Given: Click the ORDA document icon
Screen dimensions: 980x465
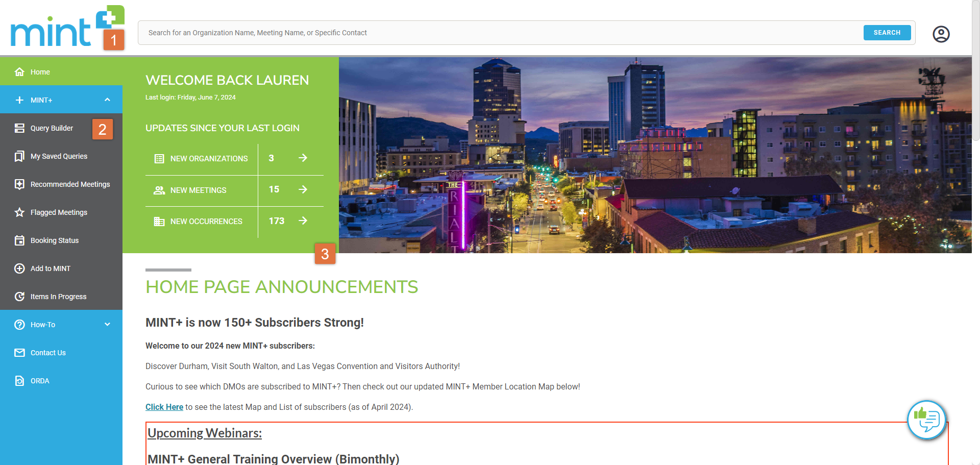Looking at the screenshot, I should tap(19, 381).
